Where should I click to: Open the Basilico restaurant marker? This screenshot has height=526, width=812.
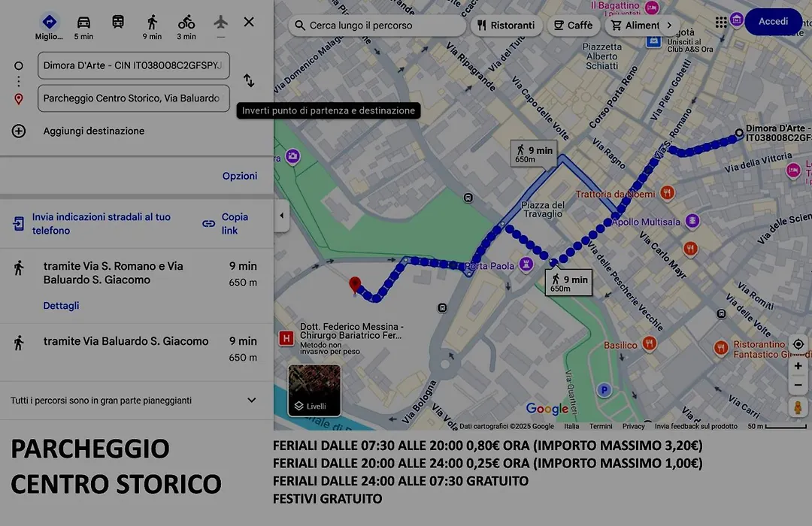649,343
